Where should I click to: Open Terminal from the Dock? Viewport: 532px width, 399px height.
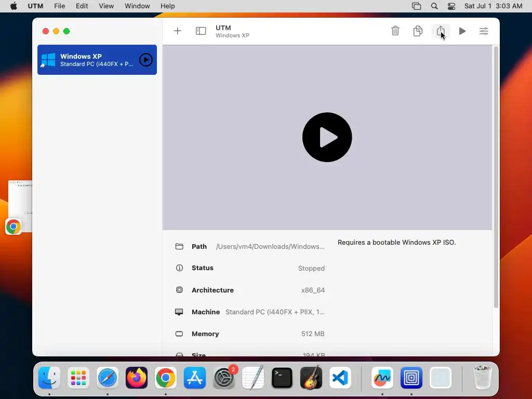(x=282, y=378)
